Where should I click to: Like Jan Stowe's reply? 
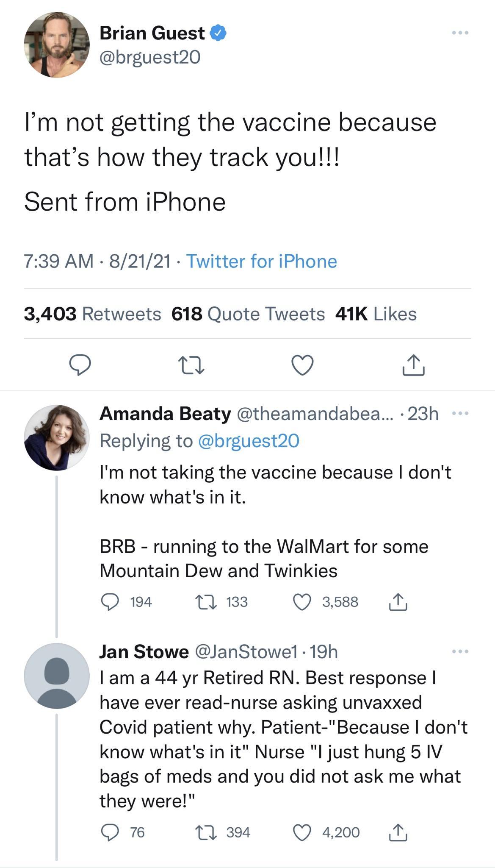(x=302, y=832)
